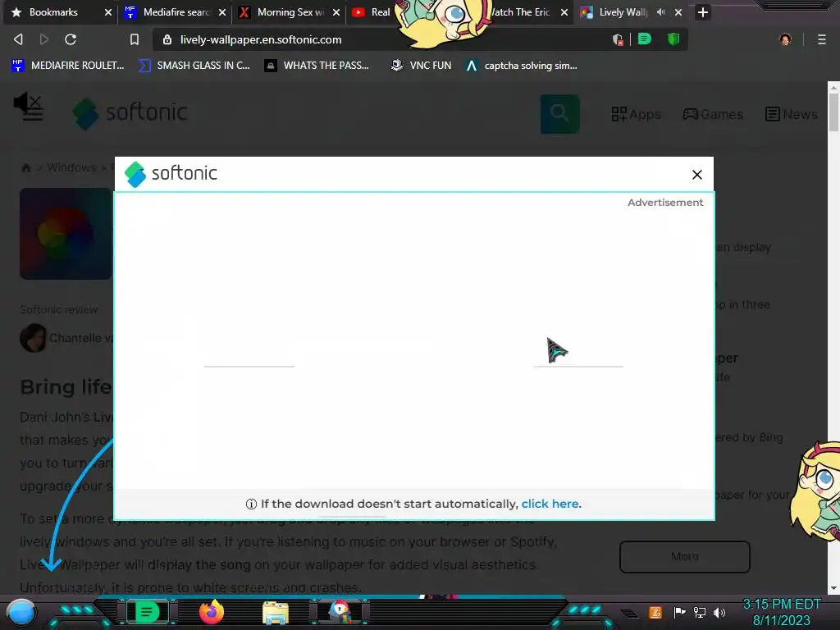This screenshot has height=630, width=840.
Task: Click the More button on page
Action: [x=685, y=557]
